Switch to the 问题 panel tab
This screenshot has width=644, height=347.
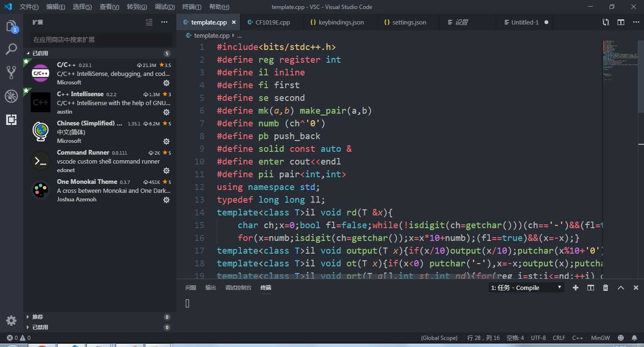(190, 288)
